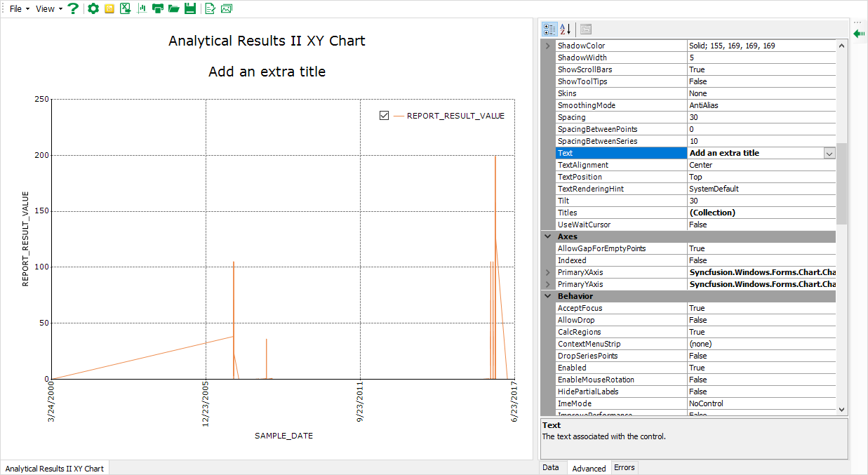Image resolution: width=868 pixels, height=475 pixels.
Task: Select the Analytical Results II XY Chart tab
Action: [55, 468]
